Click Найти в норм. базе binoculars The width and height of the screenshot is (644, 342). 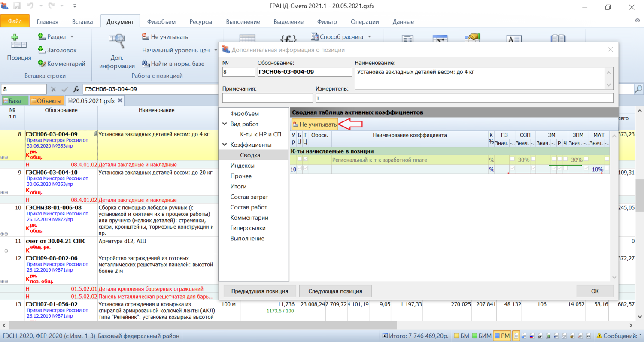pos(146,64)
